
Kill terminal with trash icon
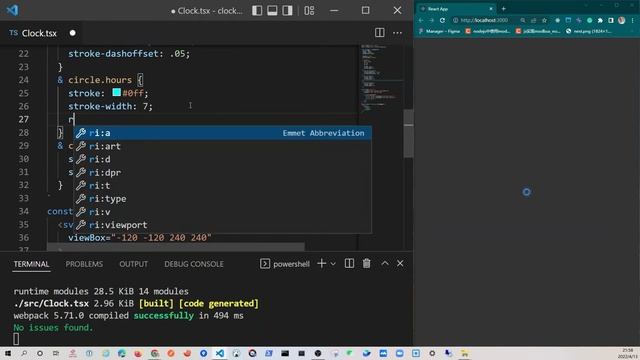coord(367,264)
